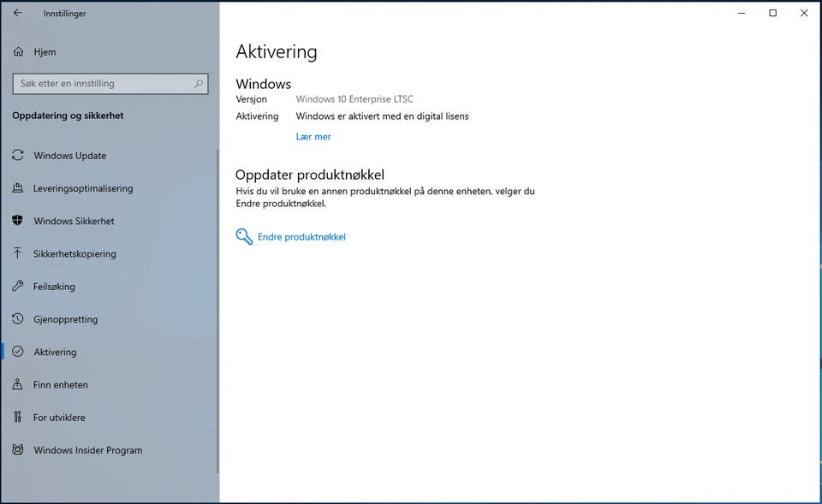Click the back arrow in Innstillinger

point(18,13)
